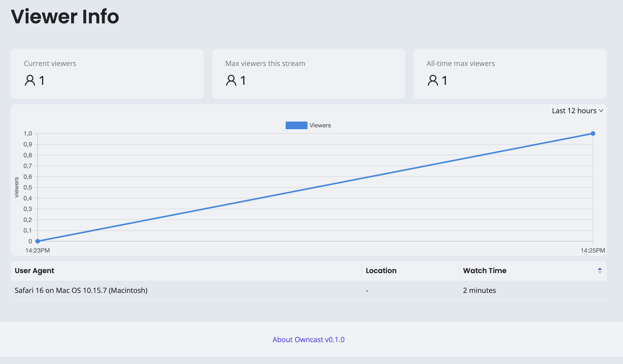The image size is (623, 364).
Task: Select the User Agent column header
Action: 35,271
